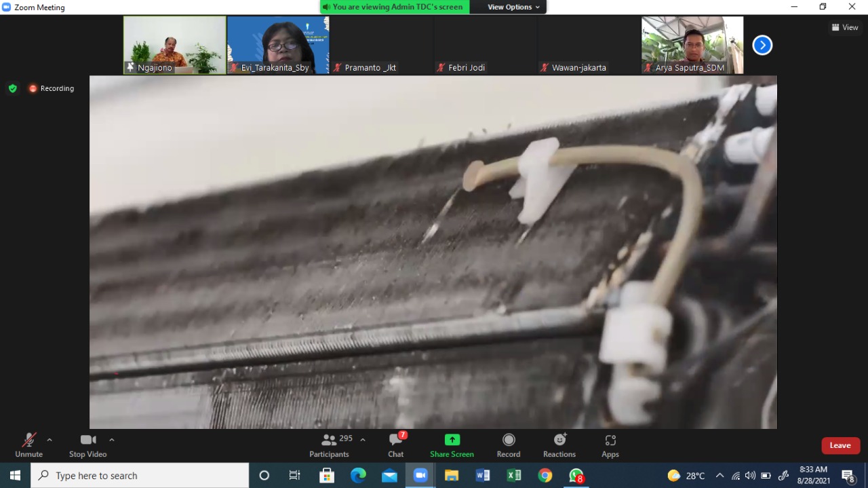Click the shared screen video area
Image resolution: width=868 pixels, height=488 pixels.
(x=433, y=252)
